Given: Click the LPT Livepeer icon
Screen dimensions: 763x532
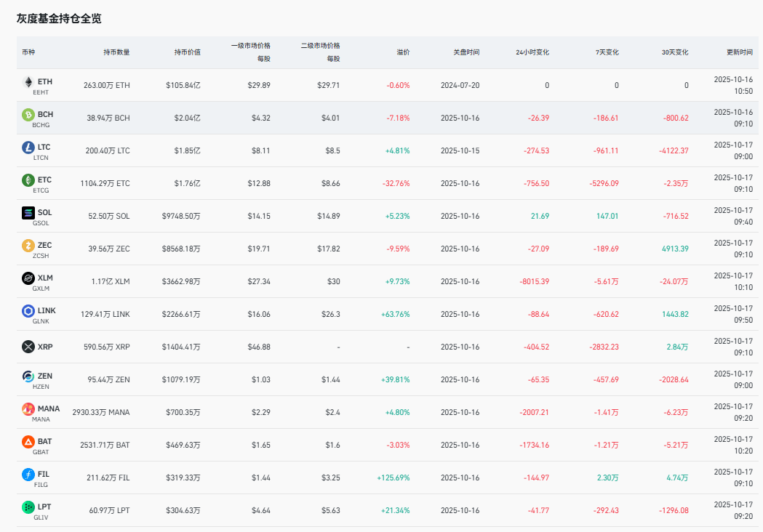Looking at the screenshot, I should (x=28, y=507).
